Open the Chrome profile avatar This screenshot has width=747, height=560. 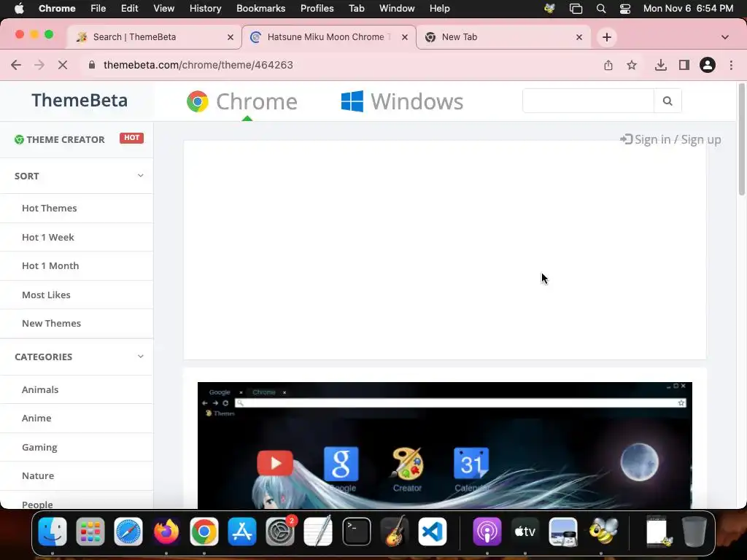click(708, 65)
